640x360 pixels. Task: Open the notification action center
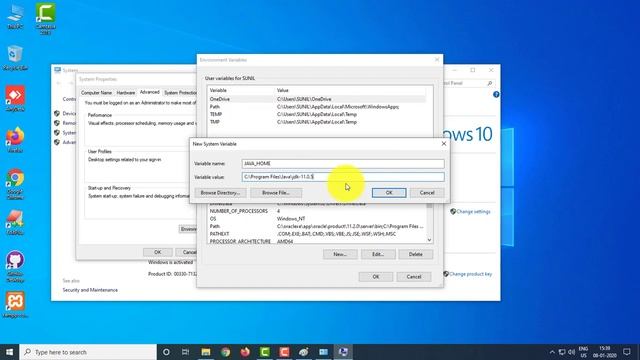point(627,352)
